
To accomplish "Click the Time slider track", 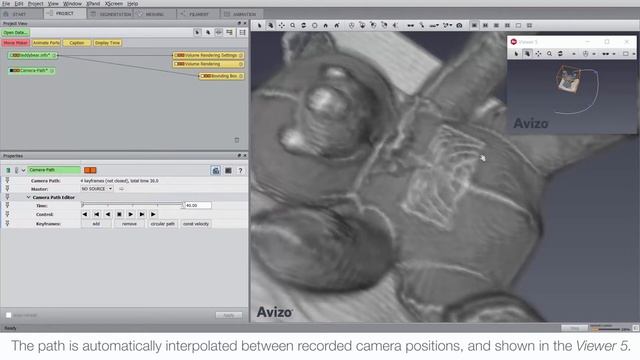I will point(133,204).
